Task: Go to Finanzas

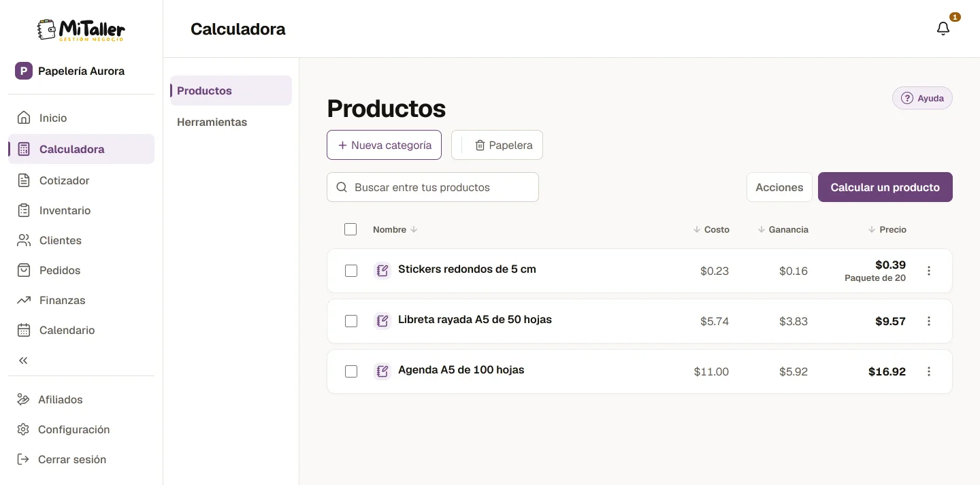Action: point(81,300)
